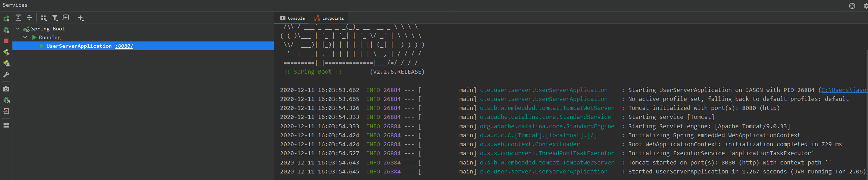Click the ':: Spring Boot ::' banner text

(x=312, y=72)
